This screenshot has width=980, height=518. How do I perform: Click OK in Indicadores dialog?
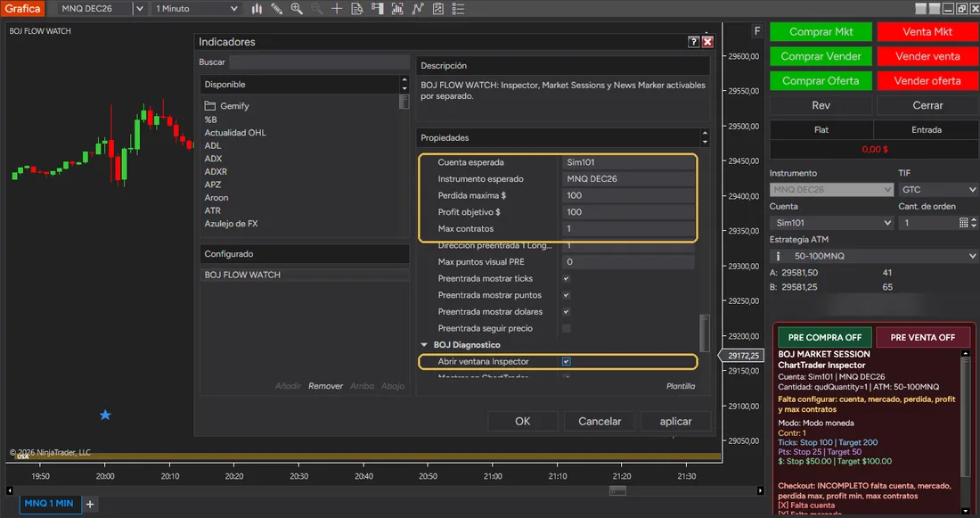[x=522, y=421]
